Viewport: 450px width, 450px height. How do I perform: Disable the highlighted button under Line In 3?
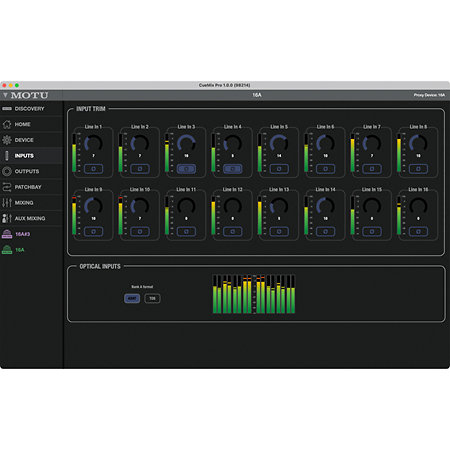pyautogui.click(x=186, y=169)
